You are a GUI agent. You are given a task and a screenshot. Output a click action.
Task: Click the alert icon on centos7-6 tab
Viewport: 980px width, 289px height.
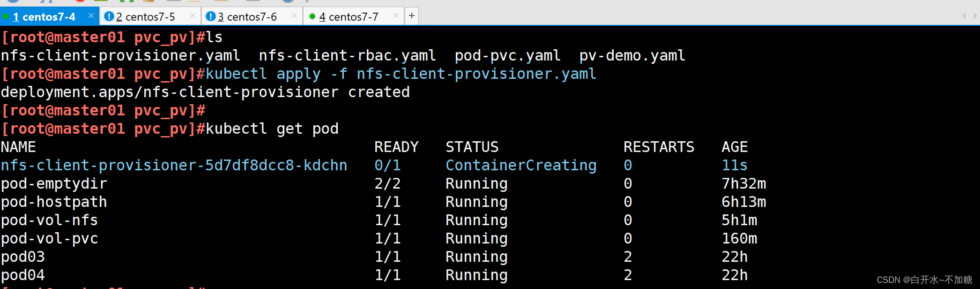tap(211, 16)
